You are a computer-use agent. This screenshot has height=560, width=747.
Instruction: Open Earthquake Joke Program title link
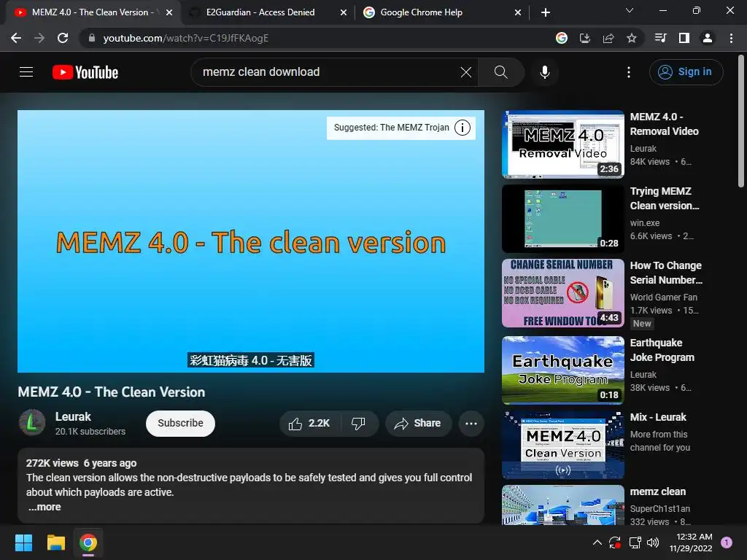tap(662, 350)
